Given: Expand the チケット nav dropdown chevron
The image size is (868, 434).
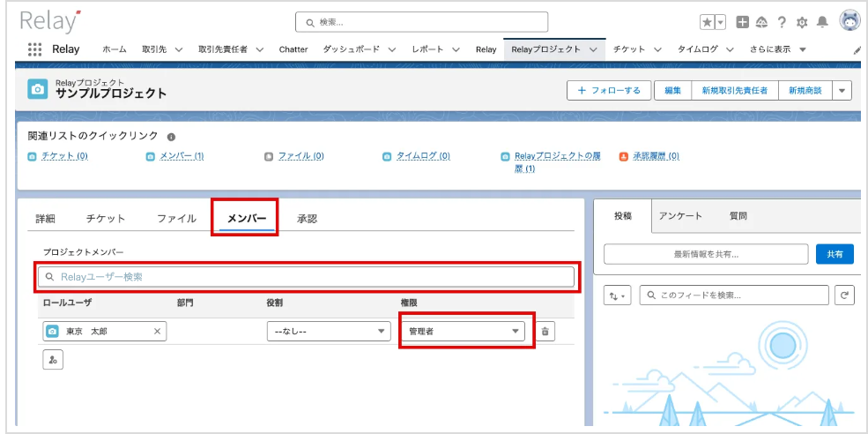Looking at the screenshot, I should (x=657, y=49).
